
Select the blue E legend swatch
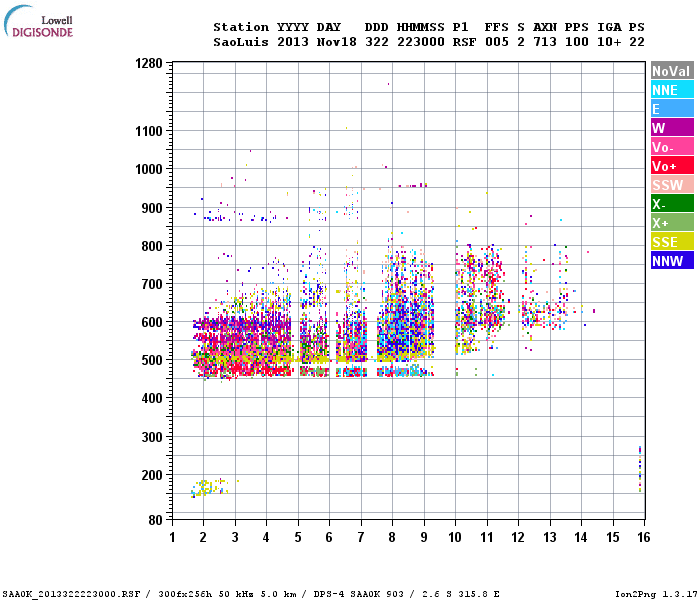(672, 108)
